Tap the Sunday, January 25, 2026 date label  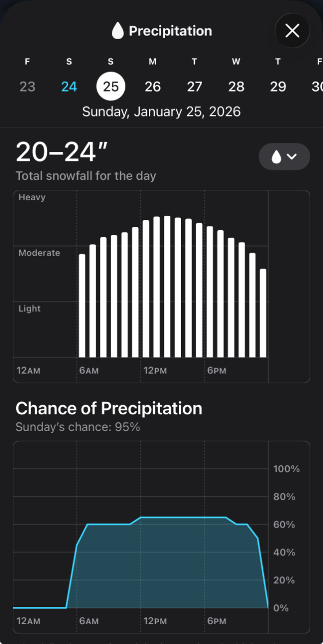coord(161,112)
